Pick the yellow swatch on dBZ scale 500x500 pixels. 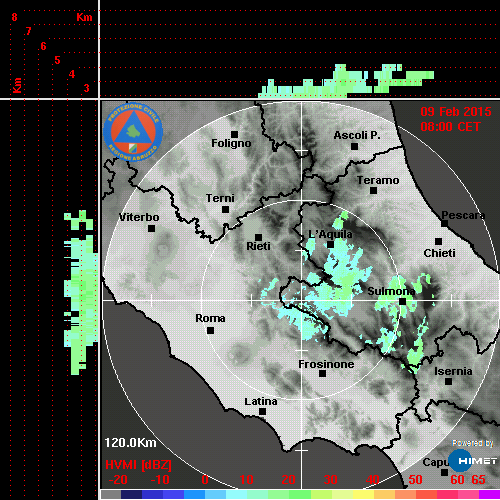363,494
